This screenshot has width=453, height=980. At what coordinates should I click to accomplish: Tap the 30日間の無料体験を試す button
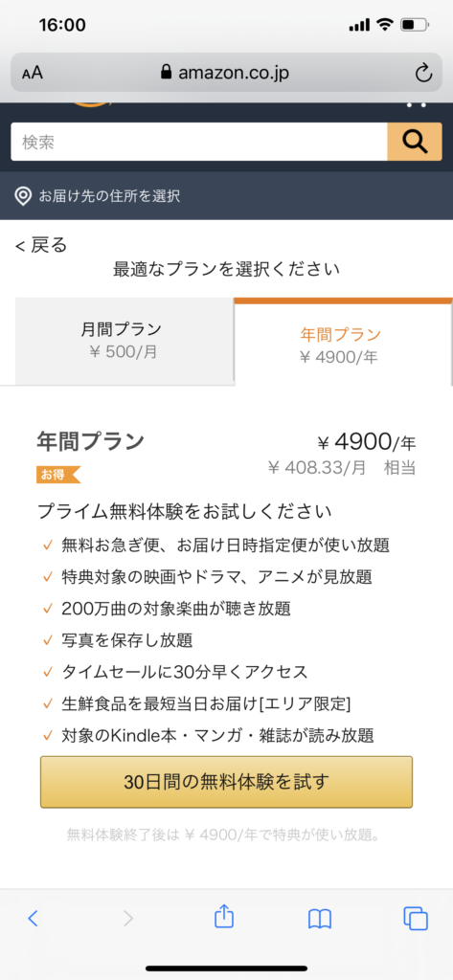pos(226,782)
